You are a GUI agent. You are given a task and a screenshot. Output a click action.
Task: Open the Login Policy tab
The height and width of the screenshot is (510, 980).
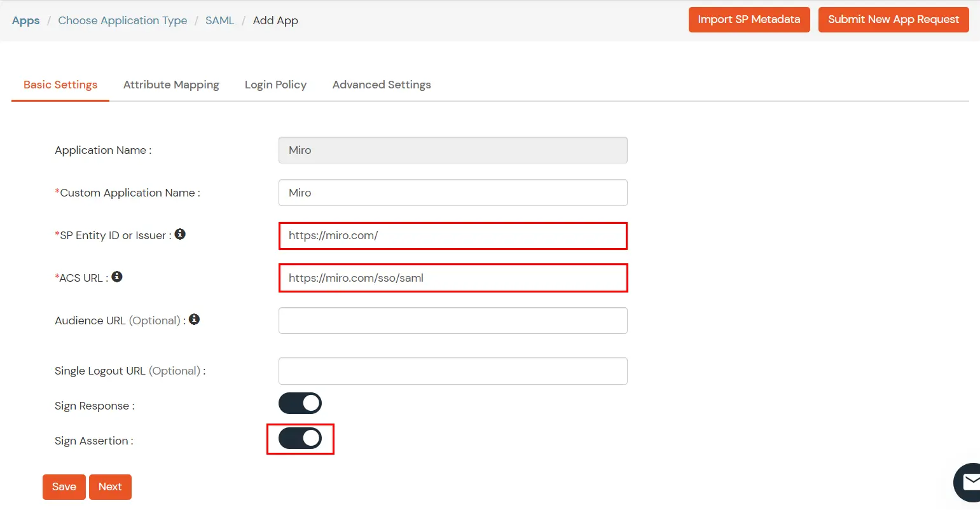(x=275, y=85)
